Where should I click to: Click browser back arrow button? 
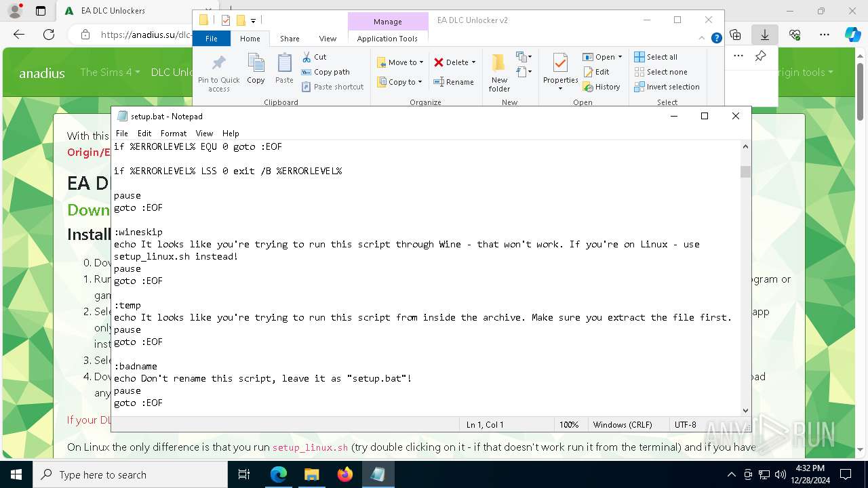click(x=19, y=35)
